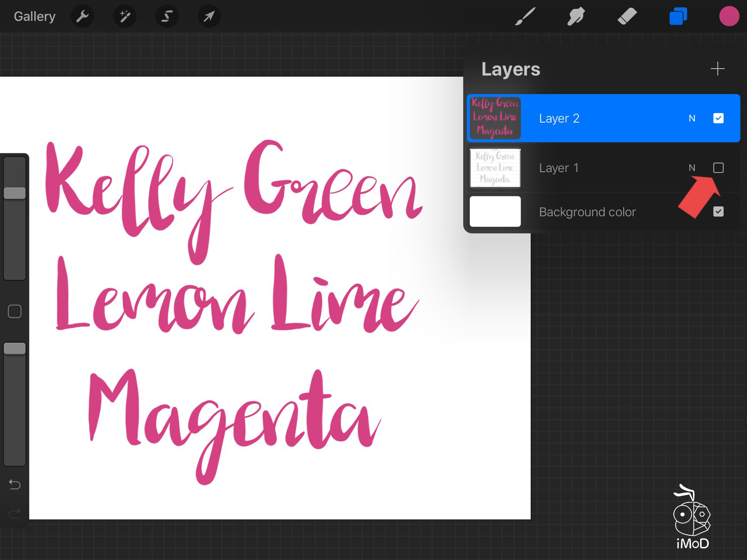This screenshot has width=747, height=560.
Task: Open the Adjustments magic wand menu
Action: [124, 17]
